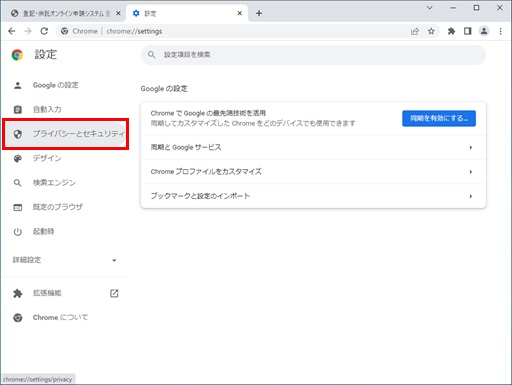This screenshot has height=385, width=512.
Task: Click the Chrome logo next to 設定
Action: [17, 55]
